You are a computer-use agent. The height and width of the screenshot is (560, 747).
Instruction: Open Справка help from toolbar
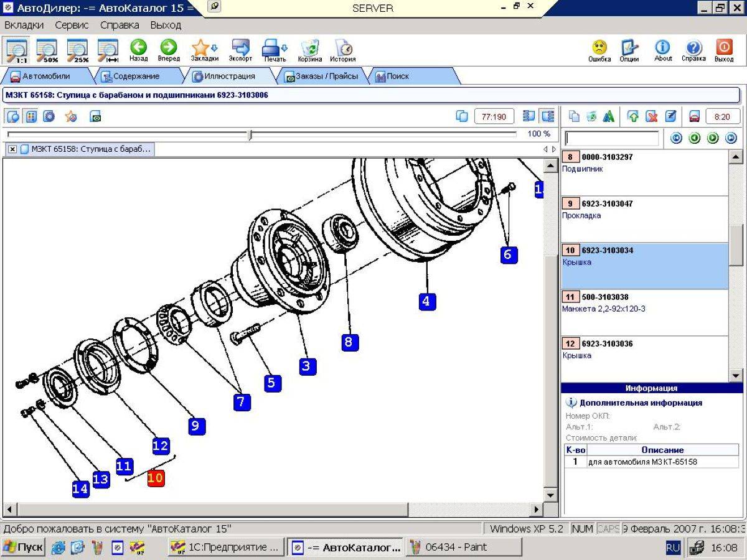(693, 50)
